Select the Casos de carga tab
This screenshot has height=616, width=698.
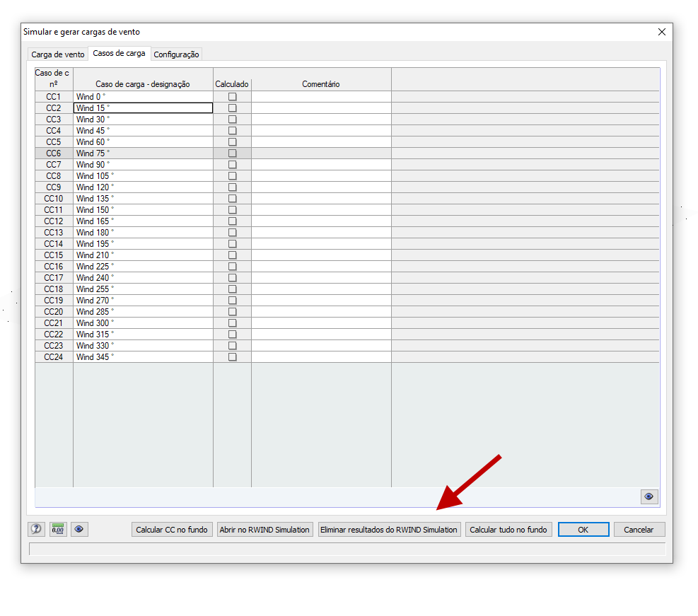(x=119, y=52)
